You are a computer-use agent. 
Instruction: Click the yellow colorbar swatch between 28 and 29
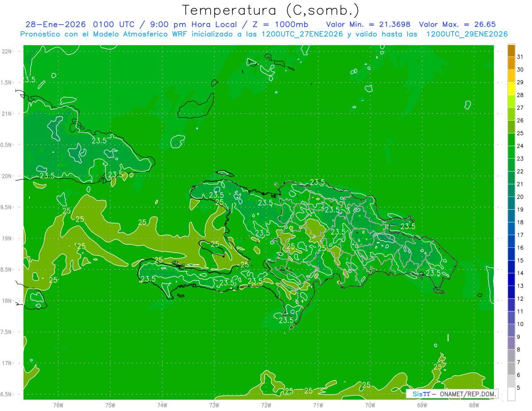click(511, 89)
